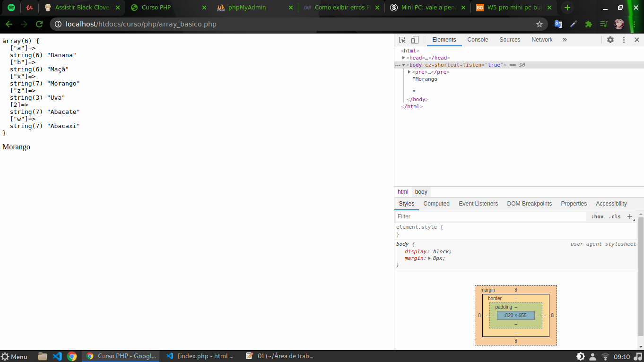Select the html opening tag in DOM tree
Screen dimensions: 644x362
click(410, 51)
